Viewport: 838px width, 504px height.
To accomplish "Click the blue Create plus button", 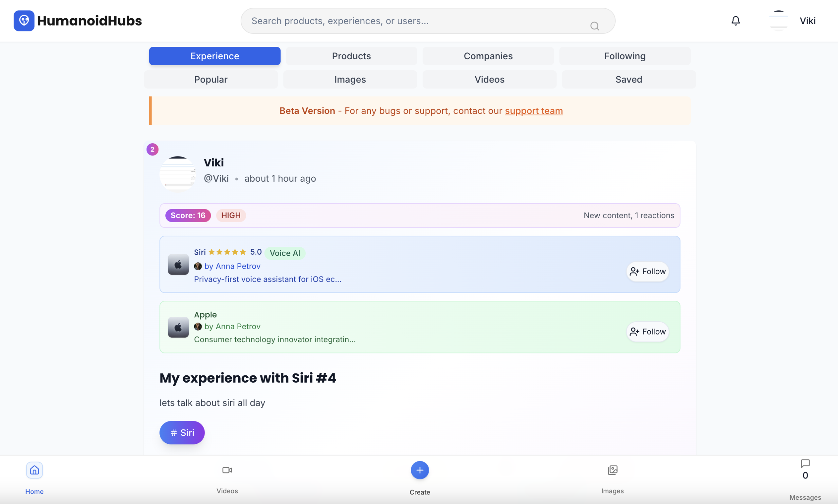I will tap(420, 470).
